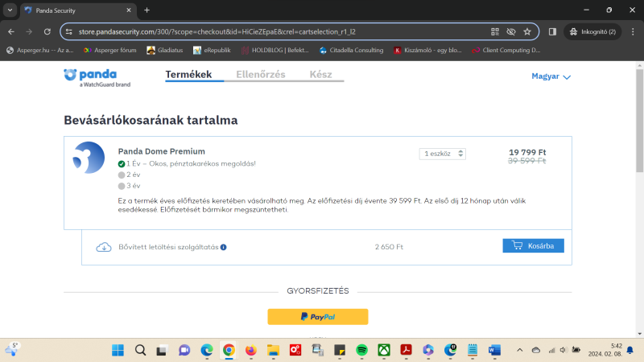Open Spotify from the taskbar
Screen dimensions: 644x362
coord(361,350)
